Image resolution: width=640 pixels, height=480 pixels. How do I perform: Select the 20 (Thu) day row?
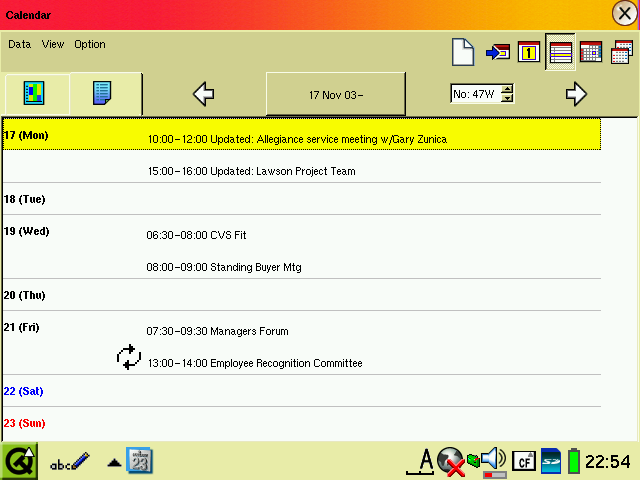pos(302,295)
